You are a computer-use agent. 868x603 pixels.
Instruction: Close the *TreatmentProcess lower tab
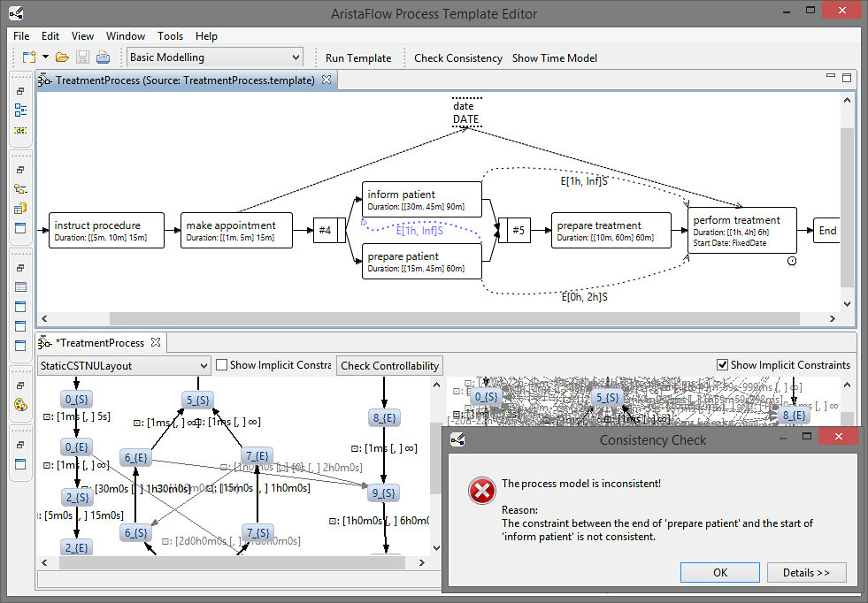coord(156,342)
